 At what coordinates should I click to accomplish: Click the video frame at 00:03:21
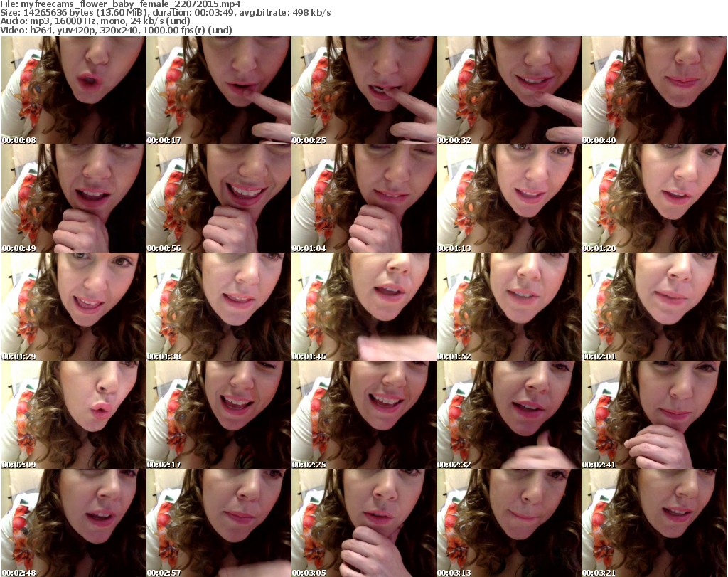click(x=654, y=523)
